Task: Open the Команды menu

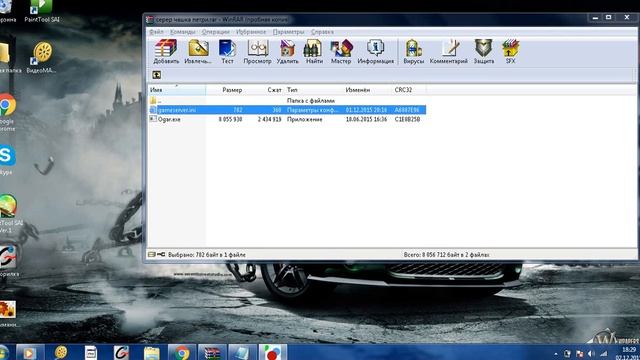Action: (x=182, y=32)
